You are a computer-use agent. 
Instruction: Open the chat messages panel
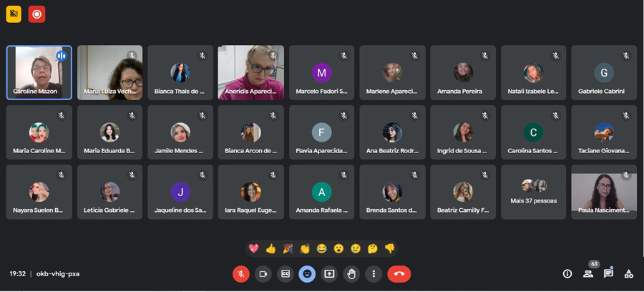pyautogui.click(x=608, y=273)
